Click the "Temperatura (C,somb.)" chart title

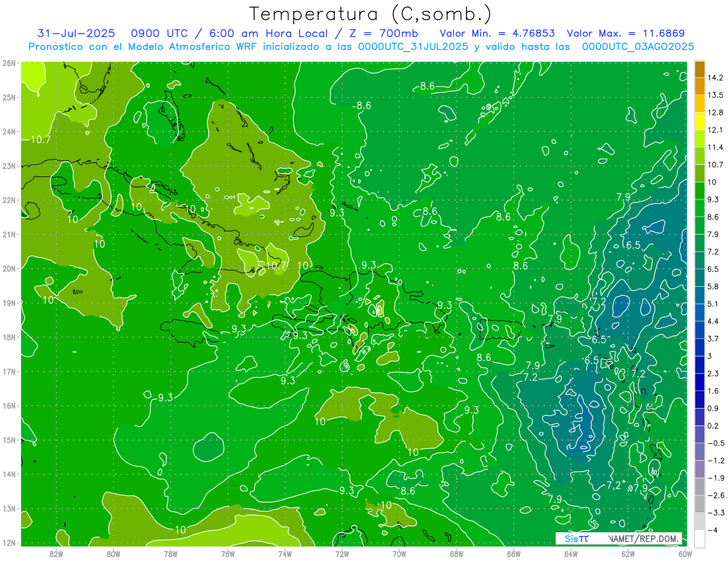click(370, 14)
